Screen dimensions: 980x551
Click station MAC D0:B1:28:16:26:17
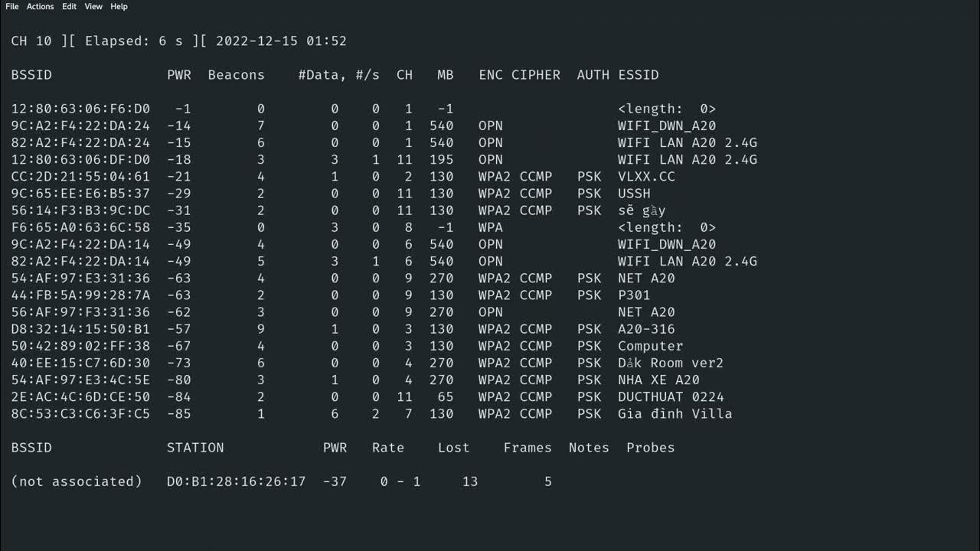click(x=236, y=481)
